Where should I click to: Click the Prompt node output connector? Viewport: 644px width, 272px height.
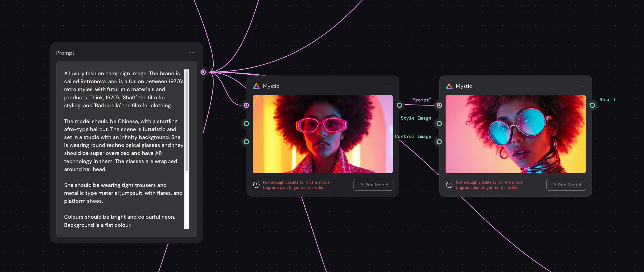(x=203, y=72)
